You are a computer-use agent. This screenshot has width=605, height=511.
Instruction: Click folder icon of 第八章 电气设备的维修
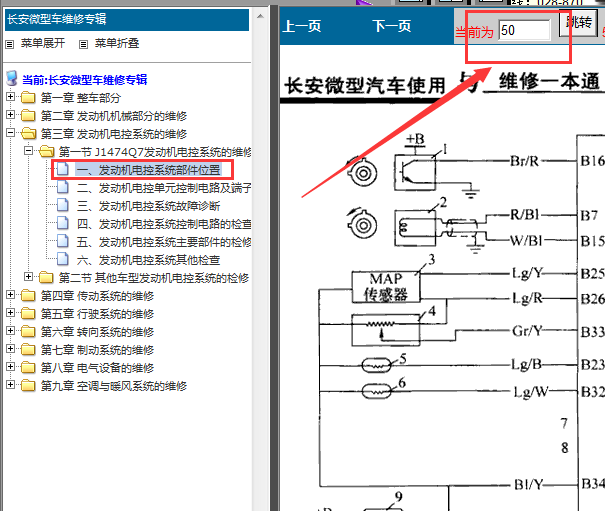(28, 367)
